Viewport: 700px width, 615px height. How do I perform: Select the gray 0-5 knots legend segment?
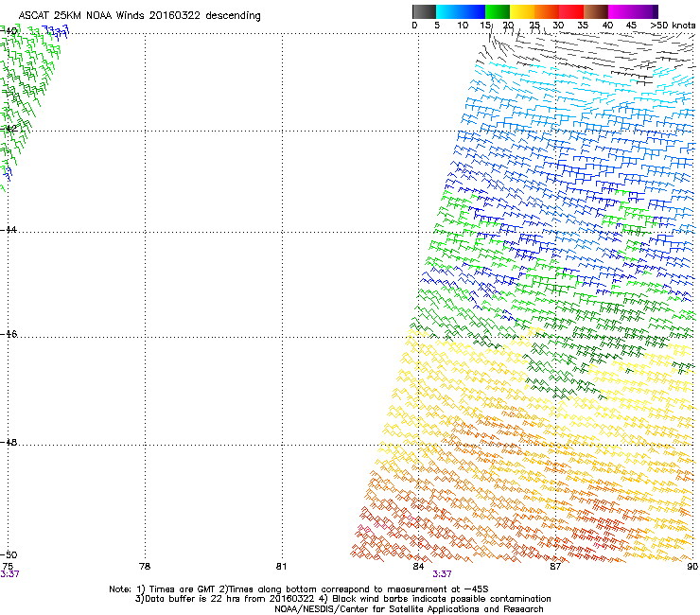point(424,11)
